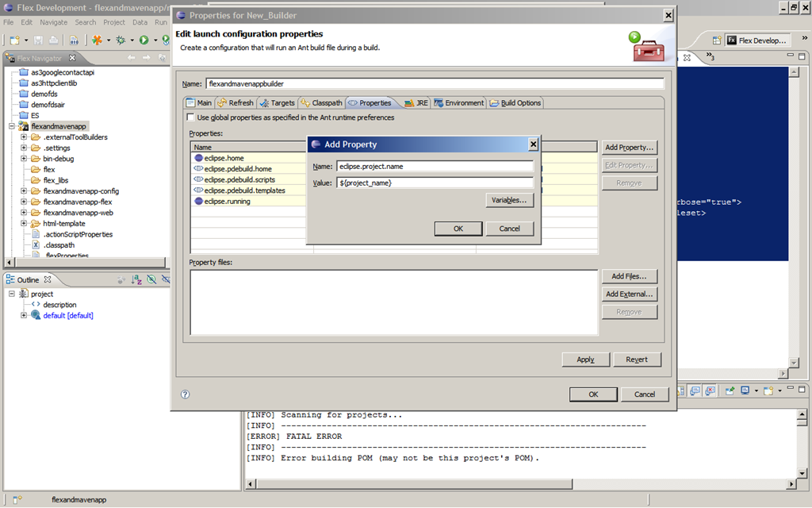
Task: Confirm Add Property with OK
Action: pyautogui.click(x=458, y=229)
